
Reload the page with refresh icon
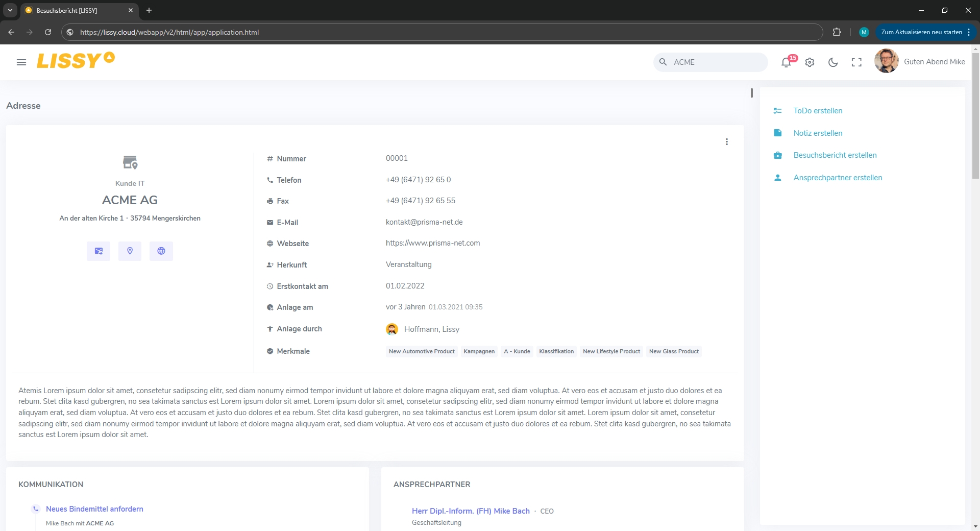(x=48, y=32)
